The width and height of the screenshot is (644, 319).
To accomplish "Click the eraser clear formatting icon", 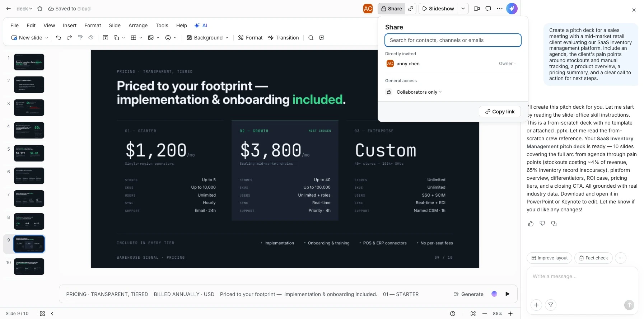I will (91, 38).
